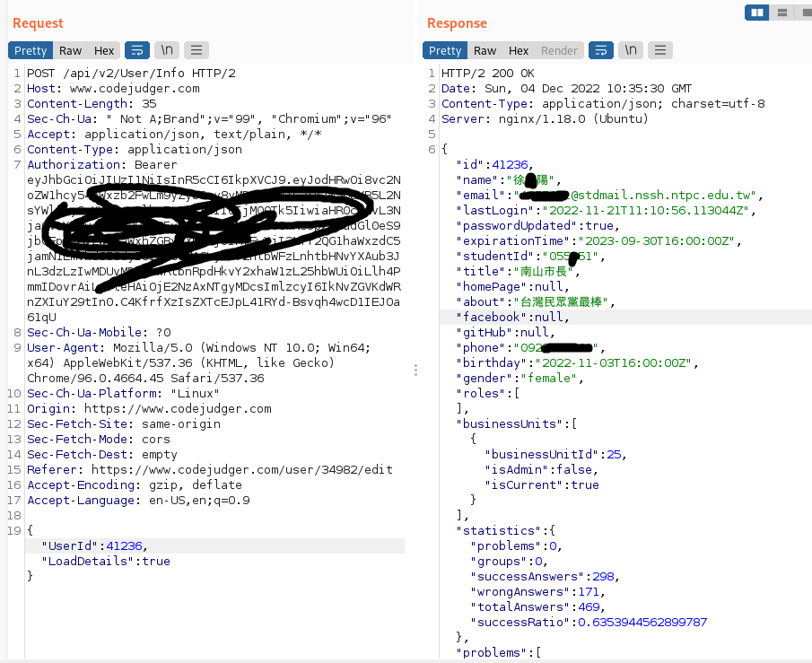Click the "gitHub":null line
The image size is (812, 663).
click(505, 333)
